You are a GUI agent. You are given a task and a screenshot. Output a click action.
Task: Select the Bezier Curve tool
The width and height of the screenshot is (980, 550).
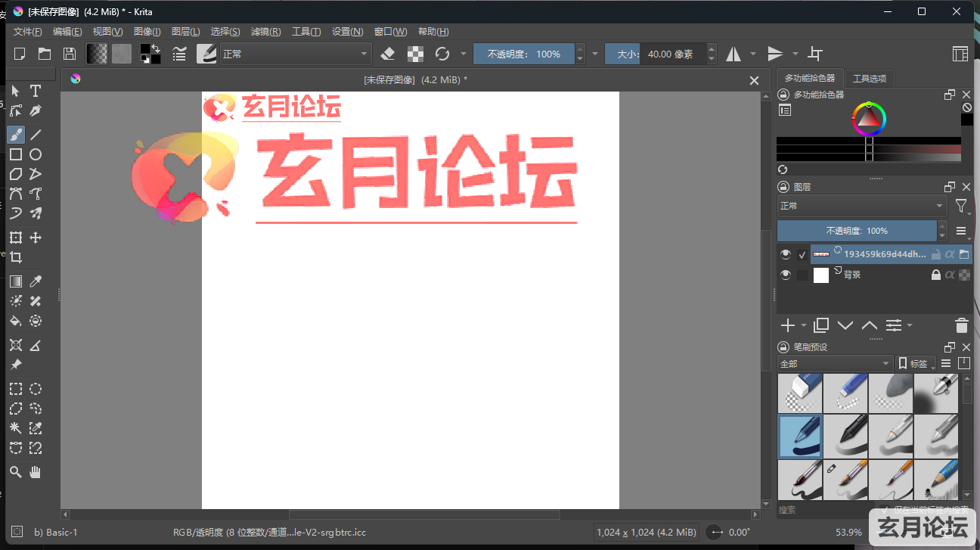coord(15,194)
